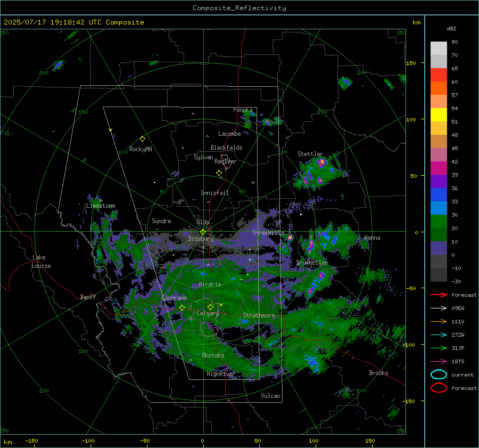
Task: Click the dBZ legend heading
Action: 451,28
